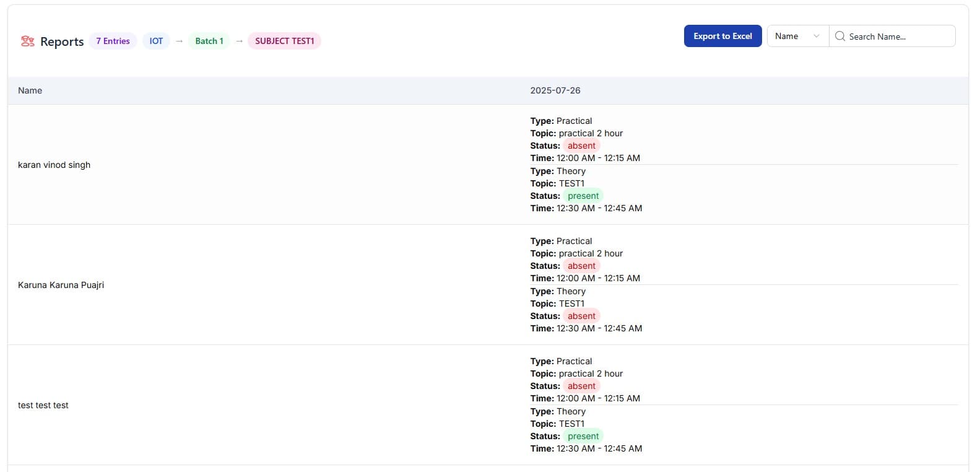Click karan vinod singh's present status badge
This screenshot has width=980, height=472.
coord(583,196)
